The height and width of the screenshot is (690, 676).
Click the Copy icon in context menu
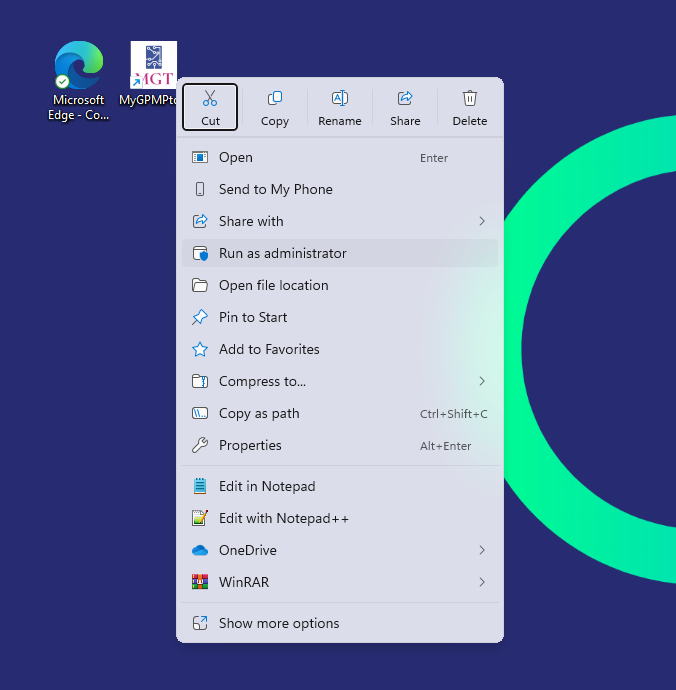[x=275, y=99]
